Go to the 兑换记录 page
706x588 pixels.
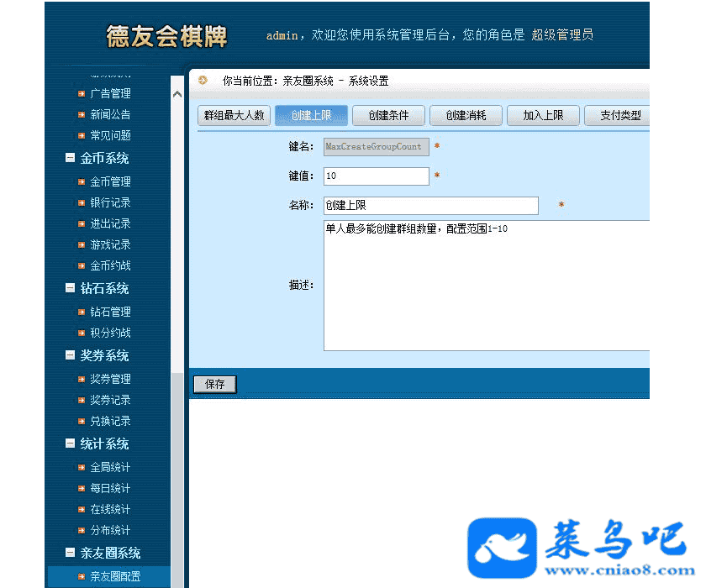tap(110, 421)
